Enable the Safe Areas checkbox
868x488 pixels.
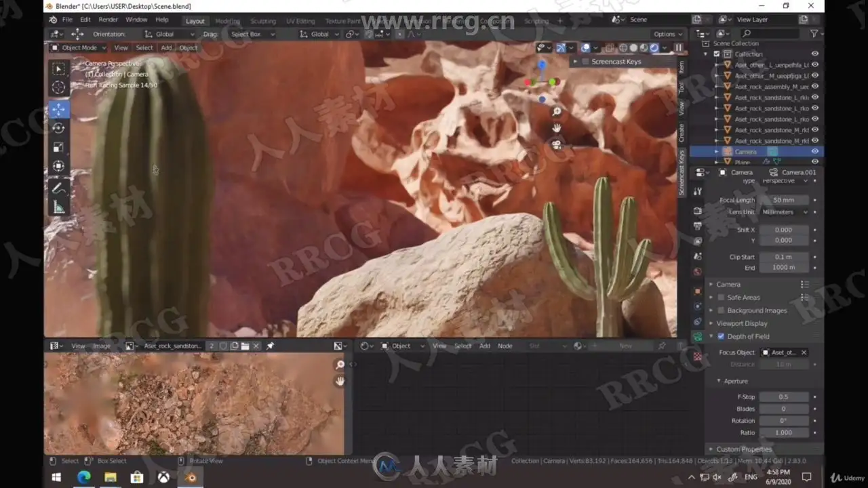click(721, 298)
